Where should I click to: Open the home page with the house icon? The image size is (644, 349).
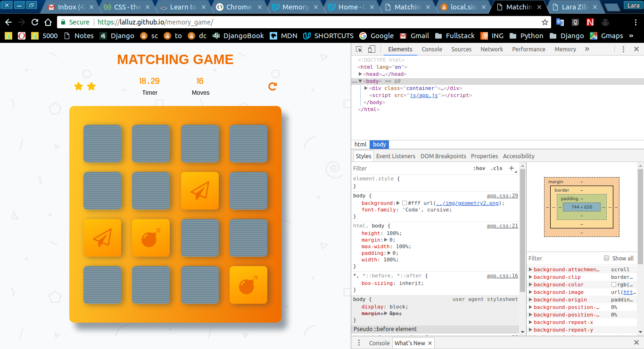pos(48,22)
